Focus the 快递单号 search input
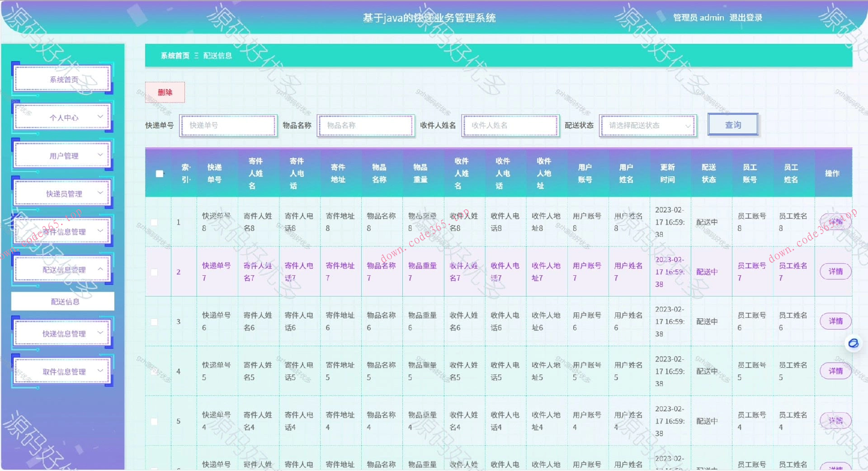 [x=228, y=125]
